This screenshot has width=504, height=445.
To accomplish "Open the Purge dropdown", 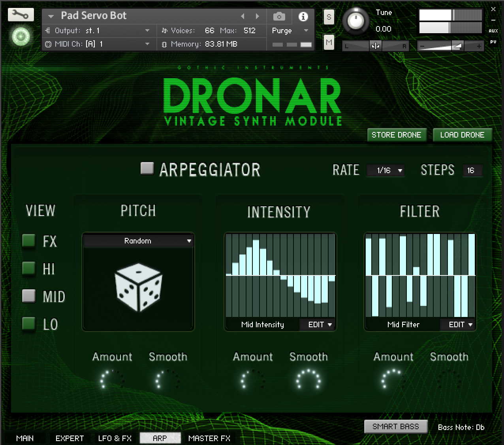I will (x=290, y=30).
